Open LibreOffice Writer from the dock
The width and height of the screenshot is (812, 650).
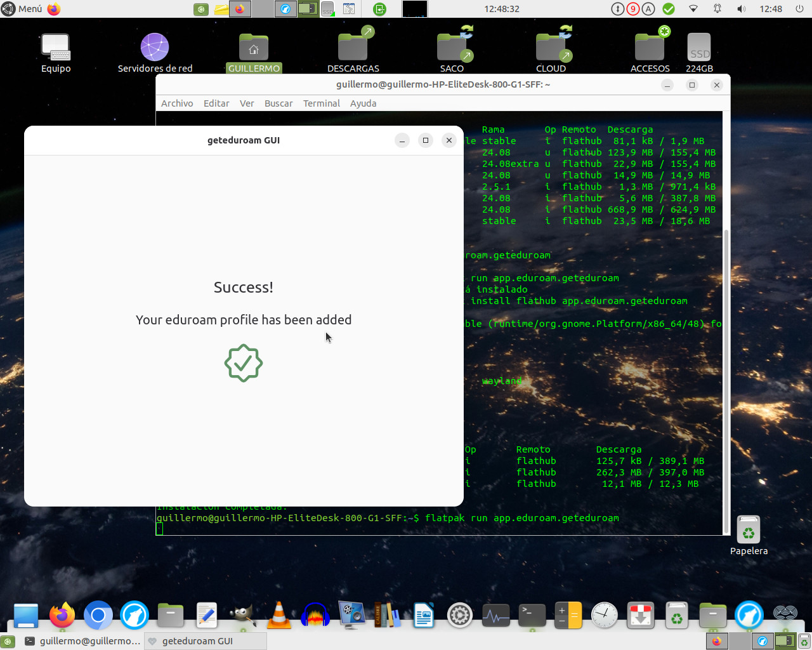[424, 615]
